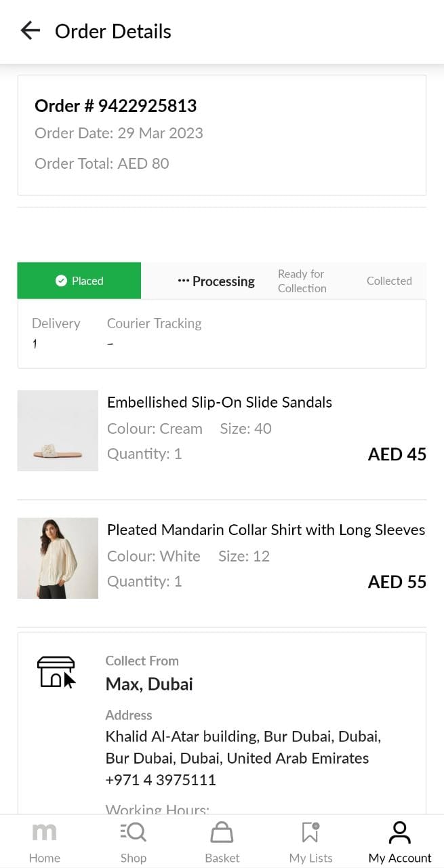Select the Ready for Collection step
The width and height of the screenshot is (444, 868).
[x=302, y=281]
